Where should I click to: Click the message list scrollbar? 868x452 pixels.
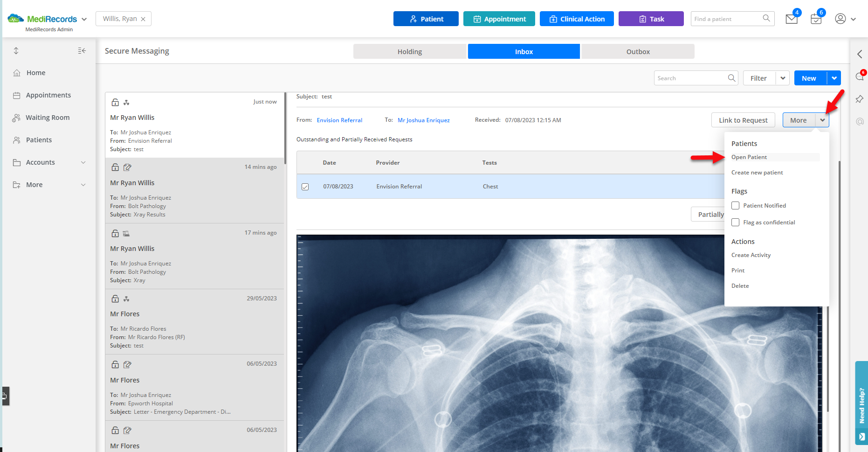[285, 128]
